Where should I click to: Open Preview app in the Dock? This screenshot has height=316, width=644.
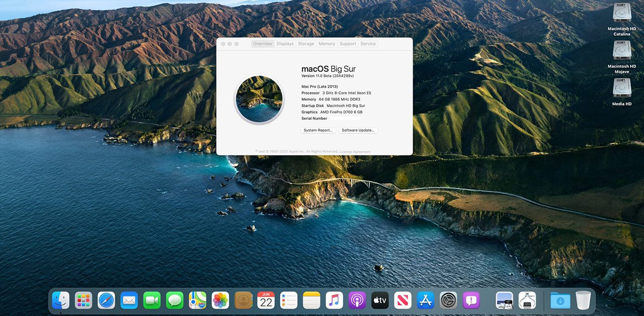tap(505, 300)
